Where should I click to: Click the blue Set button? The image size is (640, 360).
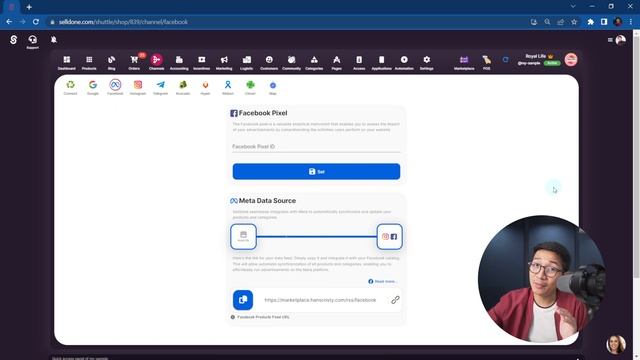(316, 171)
